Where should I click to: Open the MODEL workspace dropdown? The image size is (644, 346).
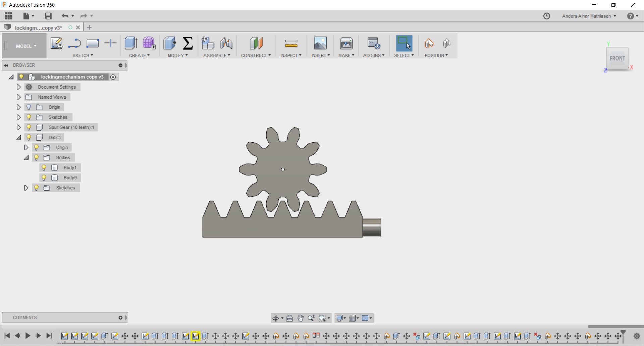(x=26, y=46)
